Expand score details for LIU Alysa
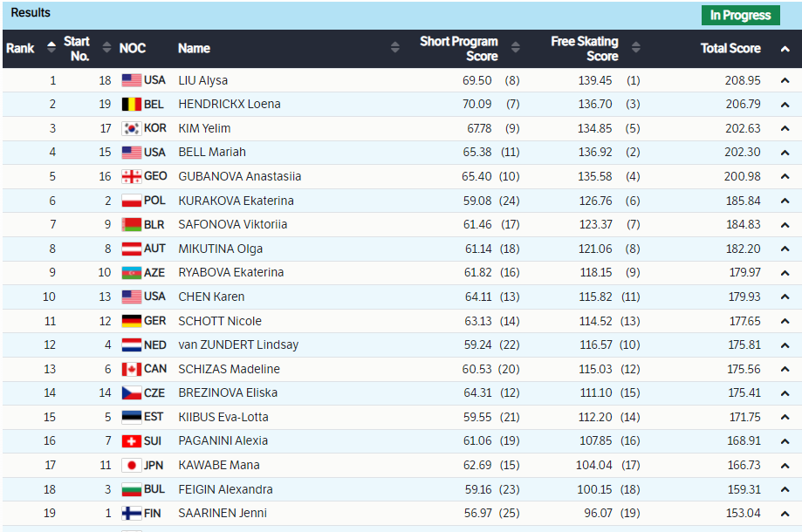802x532 pixels. pos(785,80)
